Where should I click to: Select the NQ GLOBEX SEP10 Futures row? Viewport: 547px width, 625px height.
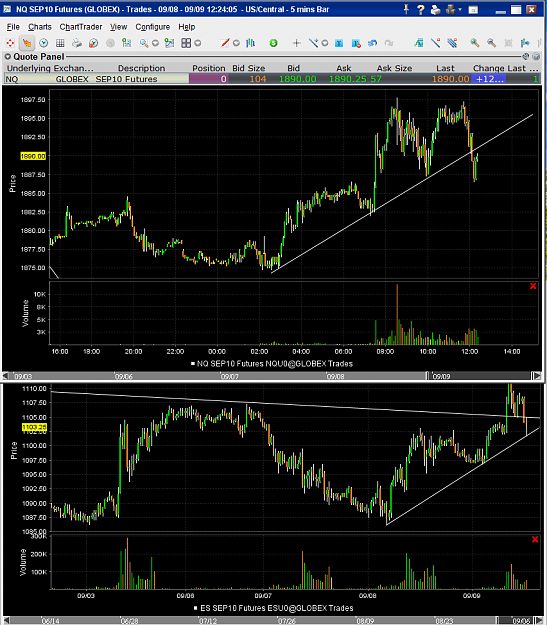point(271,79)
